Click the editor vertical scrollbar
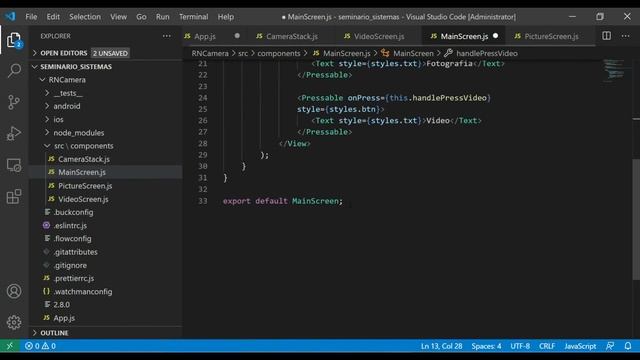Screen dimensions: 640x360 pyautogui.click(x=636, y=219)
